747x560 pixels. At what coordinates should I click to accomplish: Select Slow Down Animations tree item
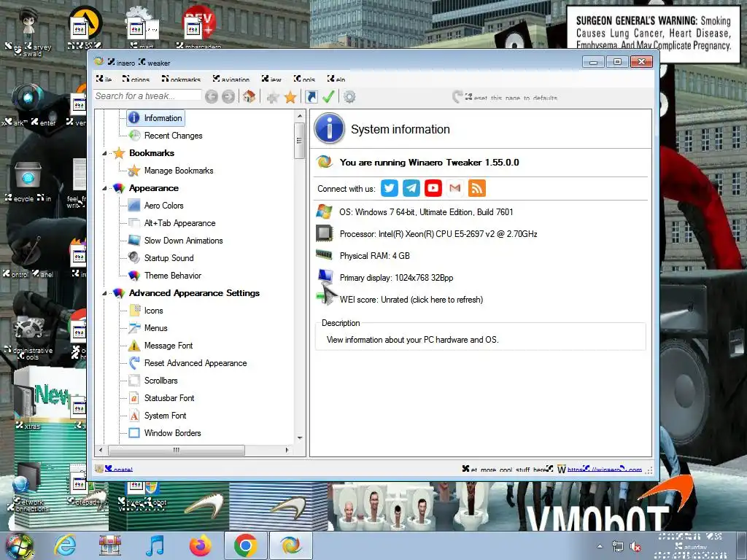click(x=183, y=241)
